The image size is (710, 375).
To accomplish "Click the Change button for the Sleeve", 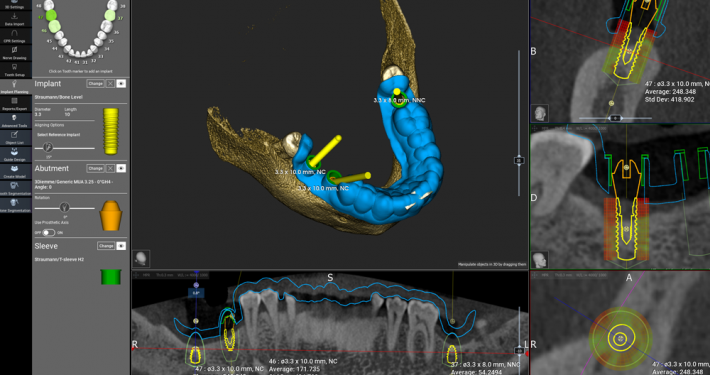I will pos(106,246).
